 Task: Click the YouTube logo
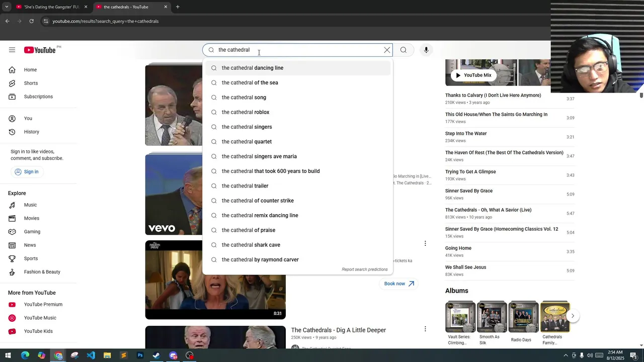coord(40,50)
